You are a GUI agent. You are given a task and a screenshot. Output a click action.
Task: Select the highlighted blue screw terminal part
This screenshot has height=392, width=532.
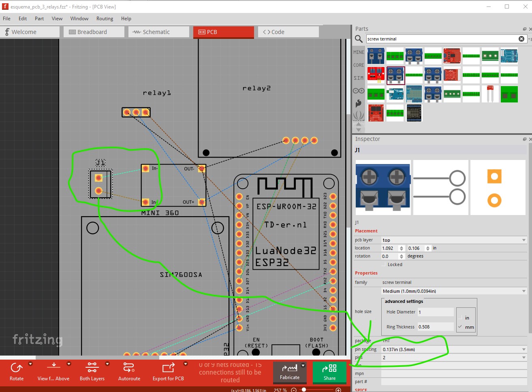(395, 75)
